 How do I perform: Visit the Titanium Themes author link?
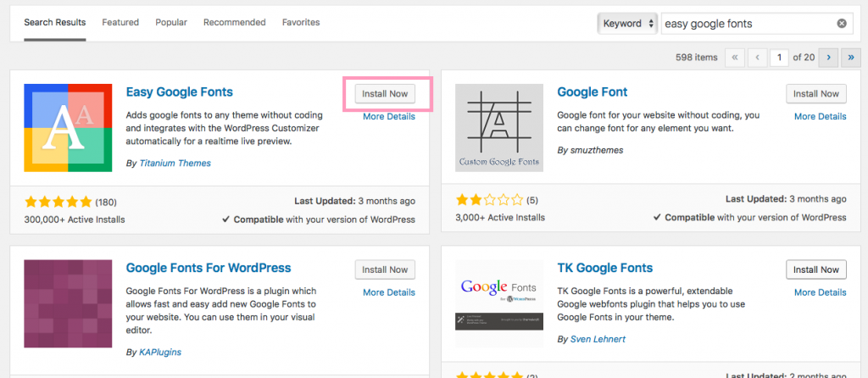(175, 164)
